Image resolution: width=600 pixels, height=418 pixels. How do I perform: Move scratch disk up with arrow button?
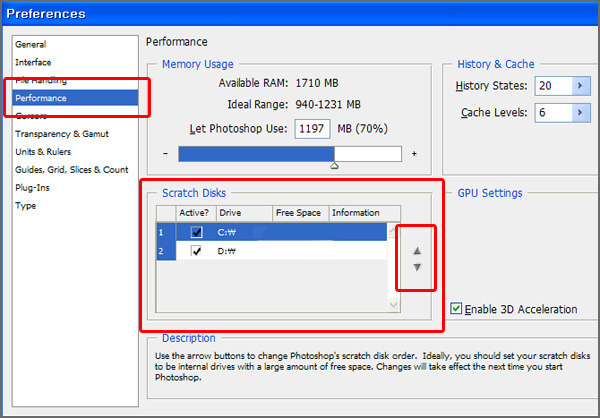pos(417,251)
